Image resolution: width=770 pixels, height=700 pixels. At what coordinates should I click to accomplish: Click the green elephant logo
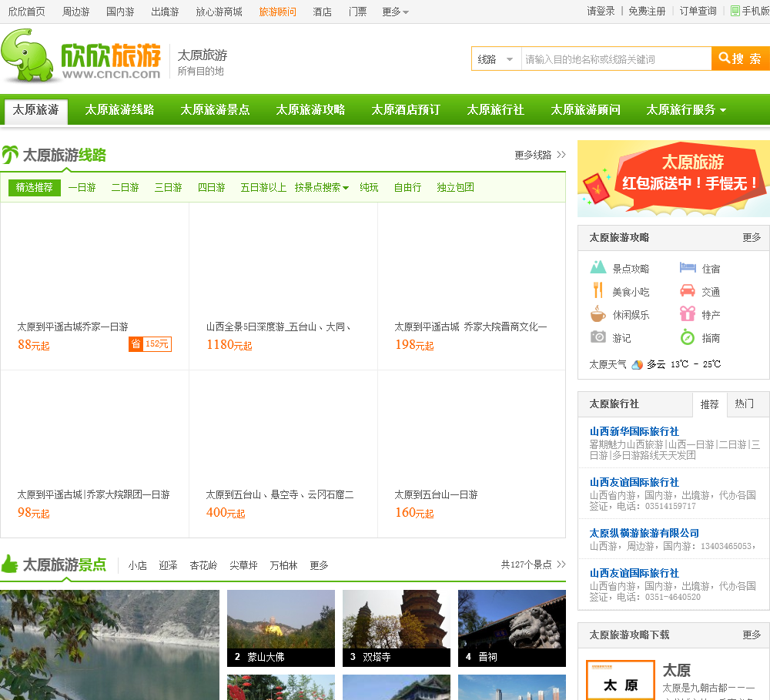[x=27, y=55]
